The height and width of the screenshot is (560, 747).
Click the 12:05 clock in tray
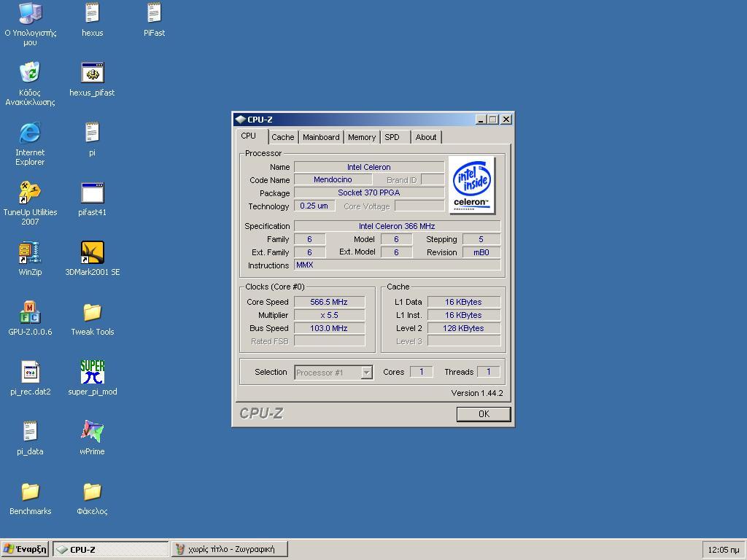[723, 550]
